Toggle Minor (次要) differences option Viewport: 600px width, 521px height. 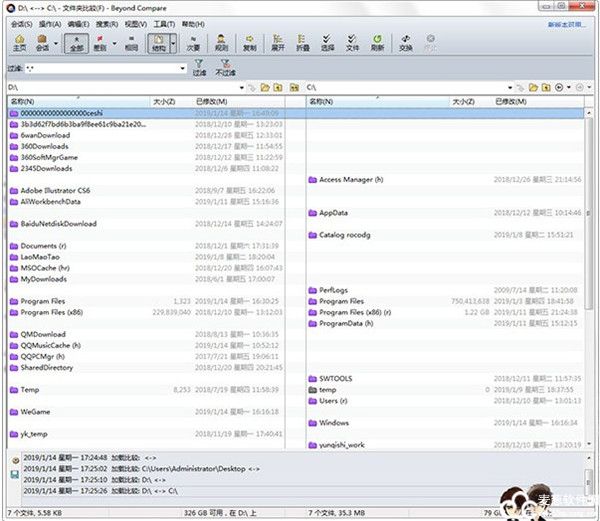(x=193, y=43)
